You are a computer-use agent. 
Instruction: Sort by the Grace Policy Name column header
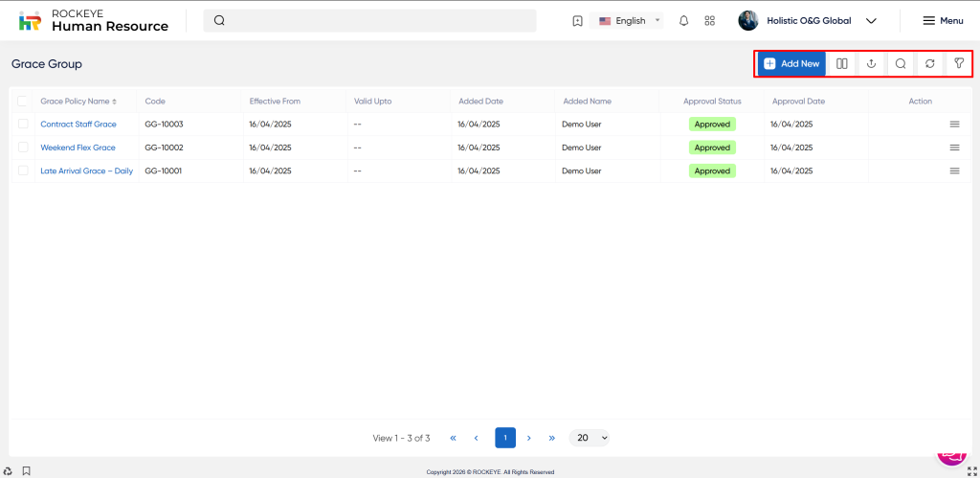click(78, 101)
